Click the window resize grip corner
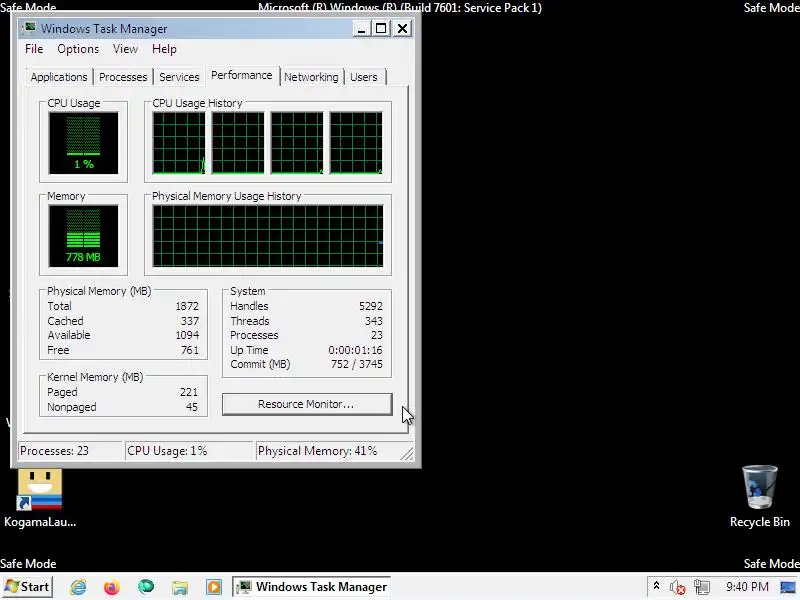 click(x=408, y=453)
